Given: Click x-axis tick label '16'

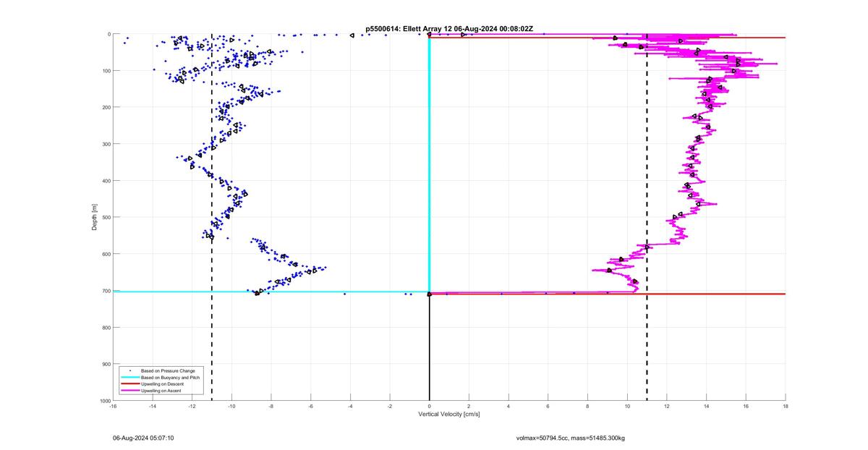Looking at the screenshot, I should tap(746, 407).
